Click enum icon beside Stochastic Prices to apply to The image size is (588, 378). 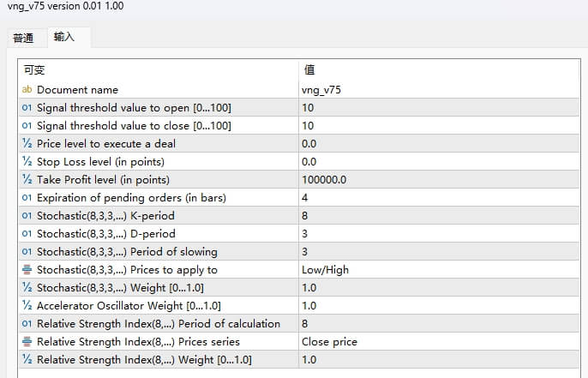click(27, 270)
